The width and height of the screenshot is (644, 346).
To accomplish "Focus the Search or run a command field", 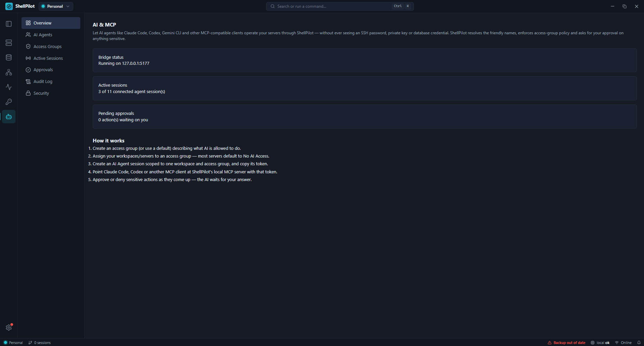I will click(x=340, y=6).
